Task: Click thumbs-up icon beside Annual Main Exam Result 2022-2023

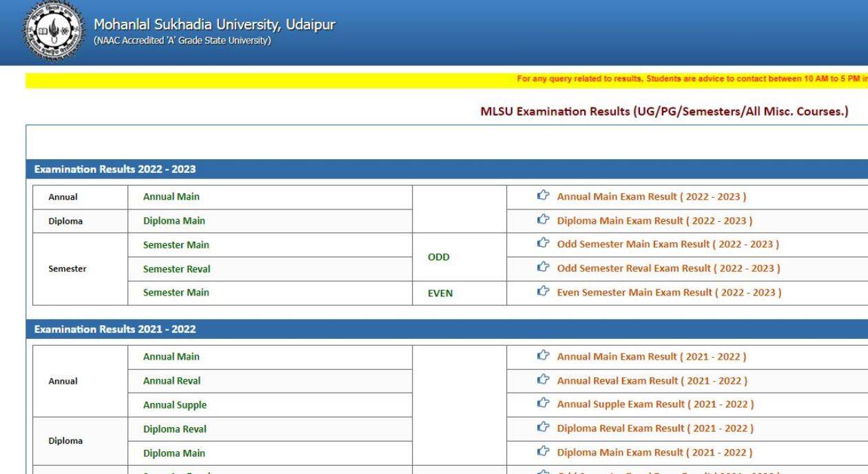Action: (x=544, y=196)
